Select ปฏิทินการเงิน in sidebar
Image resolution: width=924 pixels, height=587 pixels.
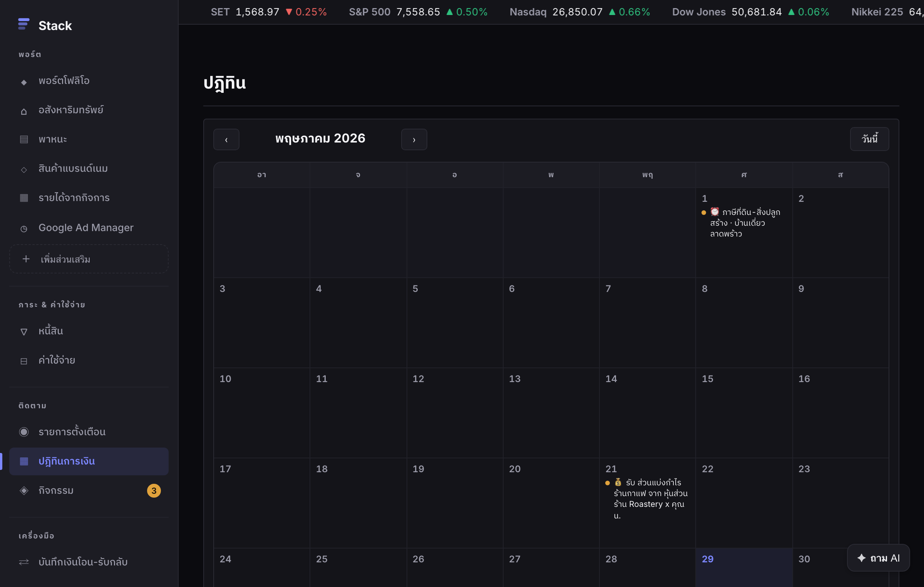pyautogui.click(x=89, y=461)
